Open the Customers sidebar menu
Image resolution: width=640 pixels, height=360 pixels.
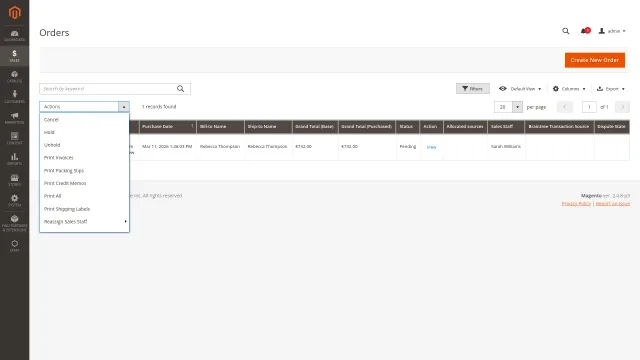tap(15, 97)
